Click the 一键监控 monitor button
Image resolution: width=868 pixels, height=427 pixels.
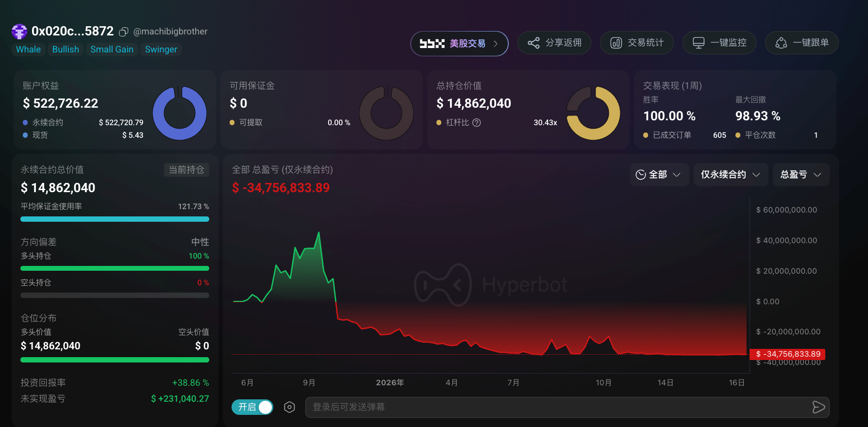719,43
